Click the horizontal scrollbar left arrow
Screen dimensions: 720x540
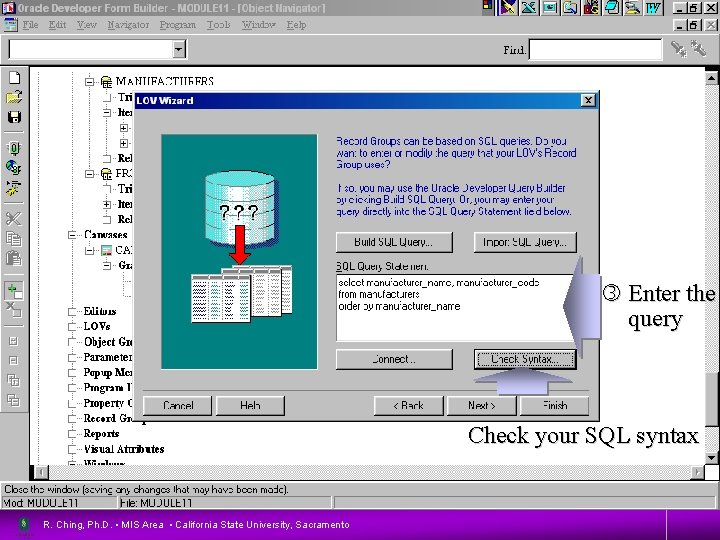click(42, 472)
